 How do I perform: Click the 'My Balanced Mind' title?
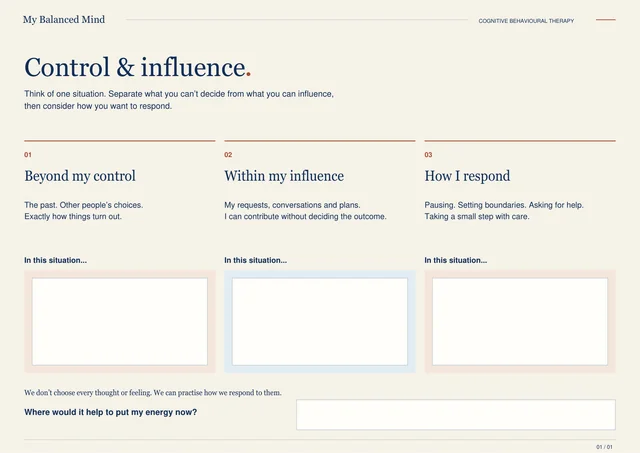[x=64, y=20]
